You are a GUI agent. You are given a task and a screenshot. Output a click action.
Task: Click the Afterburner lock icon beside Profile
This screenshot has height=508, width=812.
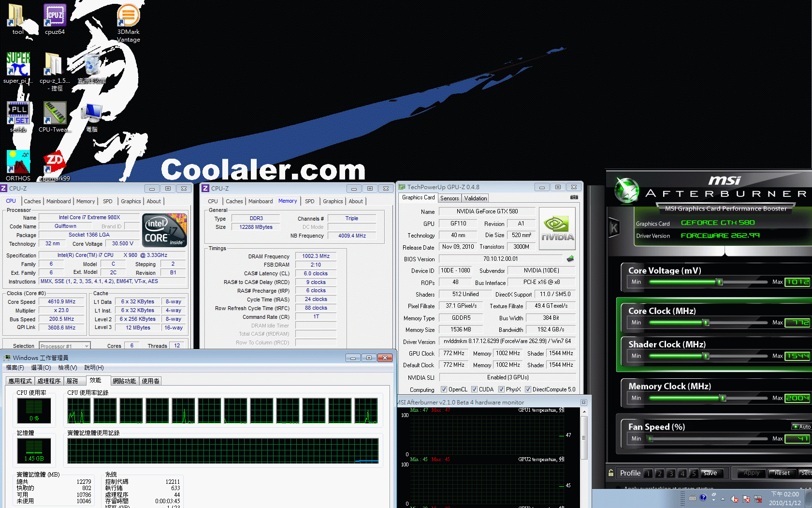point(611,473)
